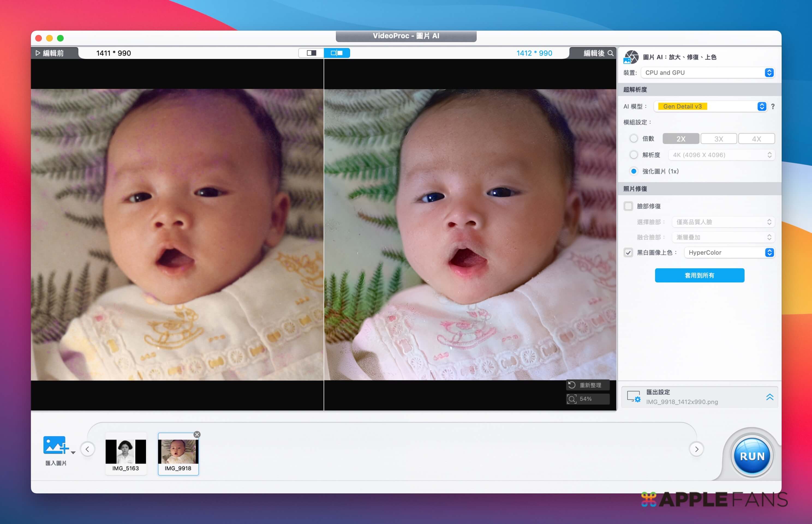
Task: Click the 重新整理 refresh icon
Action: point(572,385)
